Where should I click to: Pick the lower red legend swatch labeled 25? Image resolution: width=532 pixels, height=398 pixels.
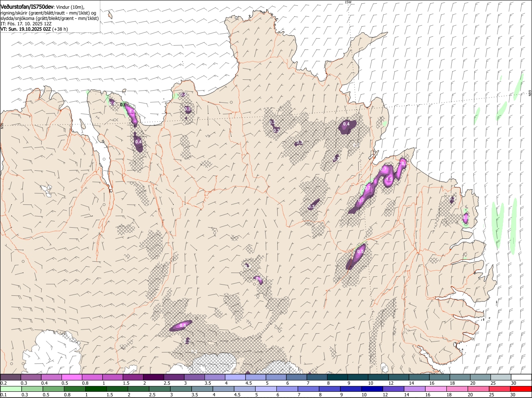(499, 389)
